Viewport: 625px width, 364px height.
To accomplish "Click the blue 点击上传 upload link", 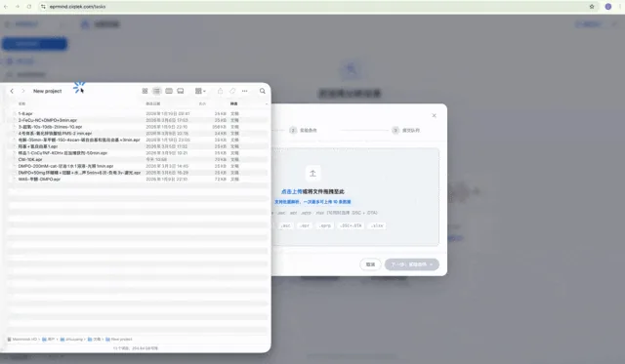I will (291, 191).
